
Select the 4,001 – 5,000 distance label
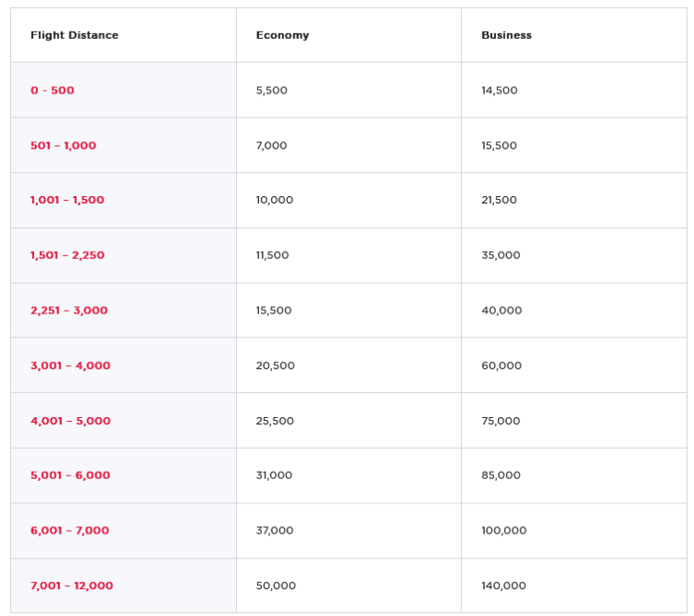(70, 421)
